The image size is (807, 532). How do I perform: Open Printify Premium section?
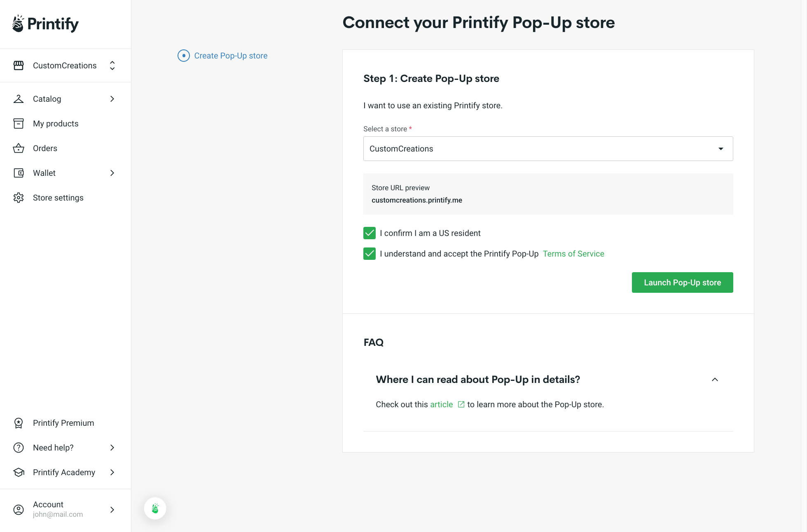coord(63,423)
